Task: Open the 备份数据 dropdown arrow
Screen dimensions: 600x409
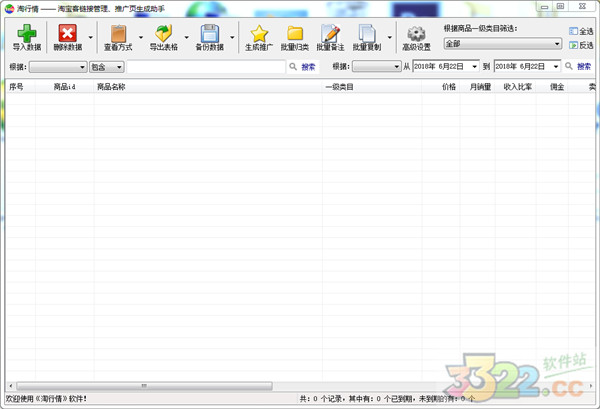Action: tap(232, 37)
